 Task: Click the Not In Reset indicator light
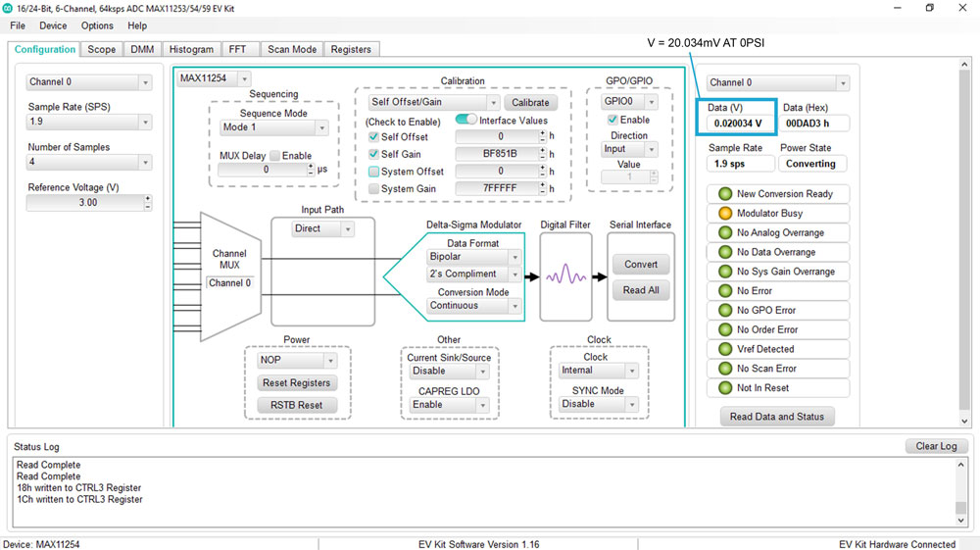click(x=726, y=388)
